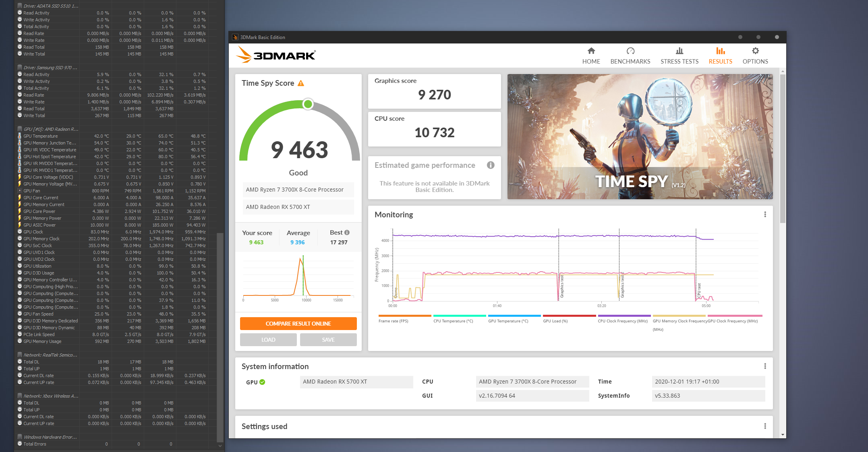Click the Time Spy Score warning icon
This screenshot has width=868, height=452.
[x=301, y=83]
